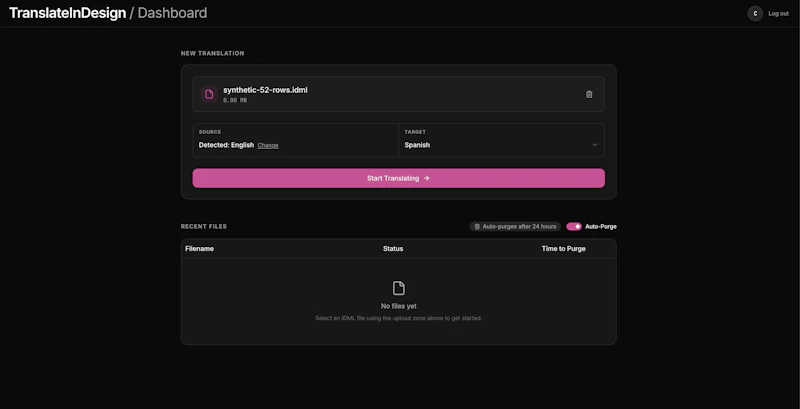Click the trash icon in Auto-purges after 24 hours badge
800x409 pixels.
coord(477,226)
